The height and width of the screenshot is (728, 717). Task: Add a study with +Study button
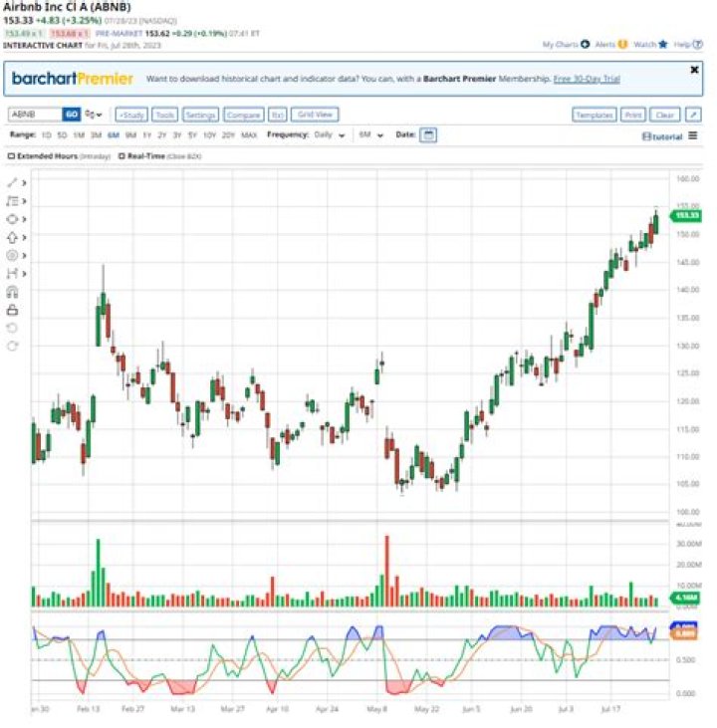pyautogui.click(x=131, y=115)
